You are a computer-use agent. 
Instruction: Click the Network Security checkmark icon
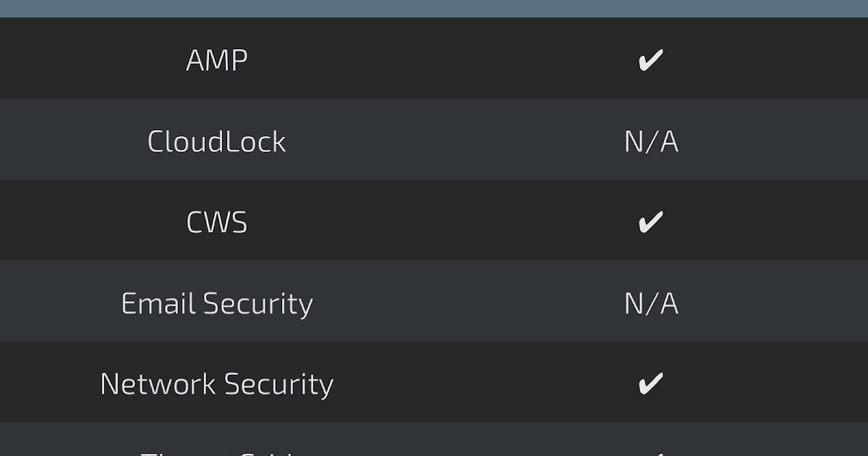click(650, 384)
